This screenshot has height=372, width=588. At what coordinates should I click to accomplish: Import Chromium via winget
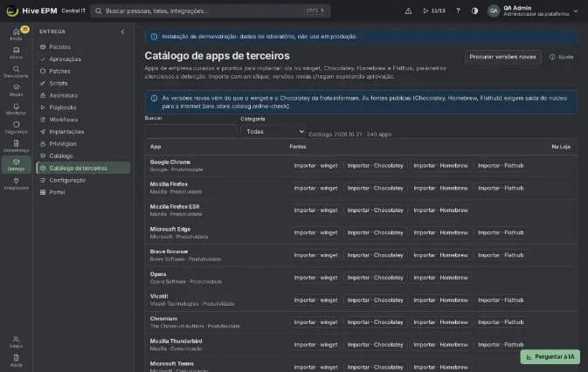click(x=315, y=322)
